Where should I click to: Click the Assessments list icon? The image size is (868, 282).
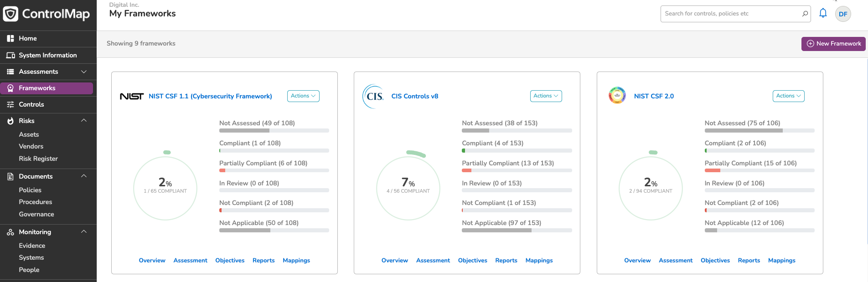point(10,72)
